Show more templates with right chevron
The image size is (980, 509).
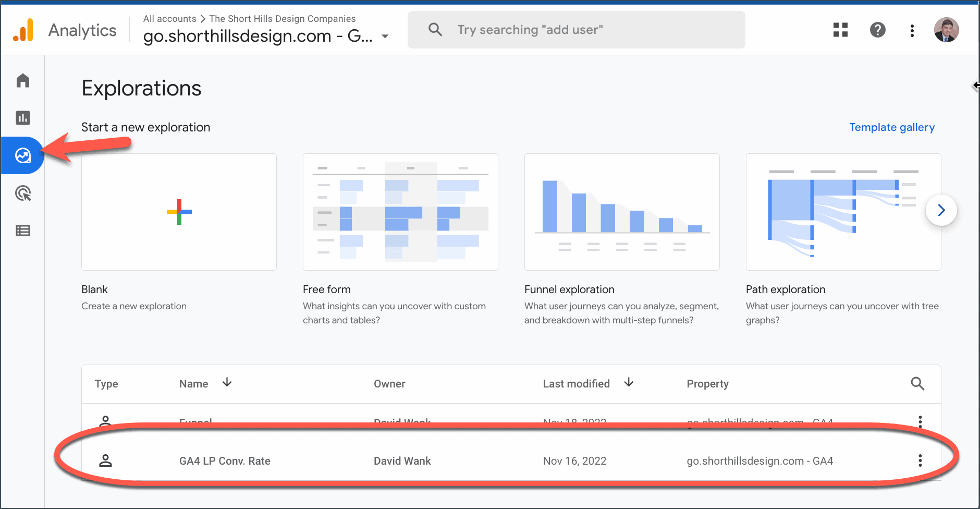[x=941, y=210]
